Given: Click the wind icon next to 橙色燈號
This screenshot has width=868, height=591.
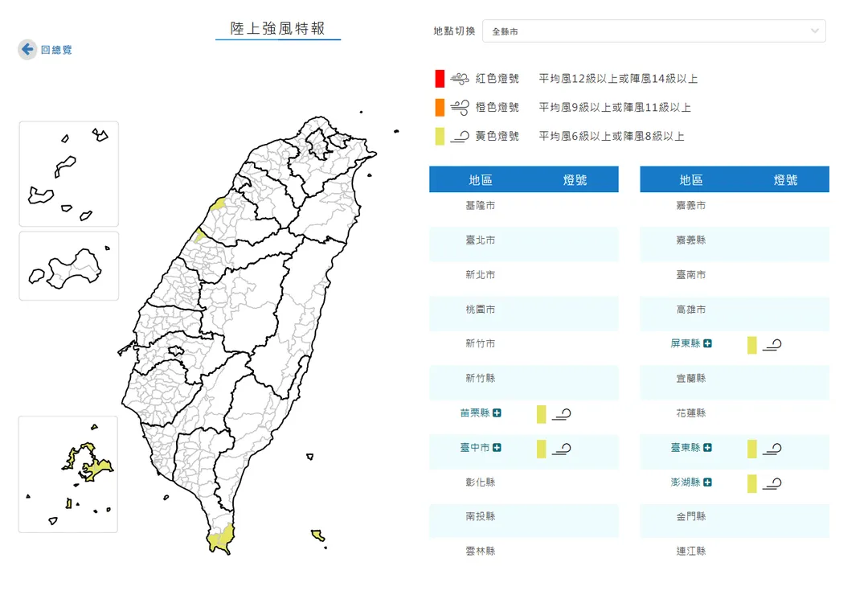Looking at the screenshot, I should (460, 108).
